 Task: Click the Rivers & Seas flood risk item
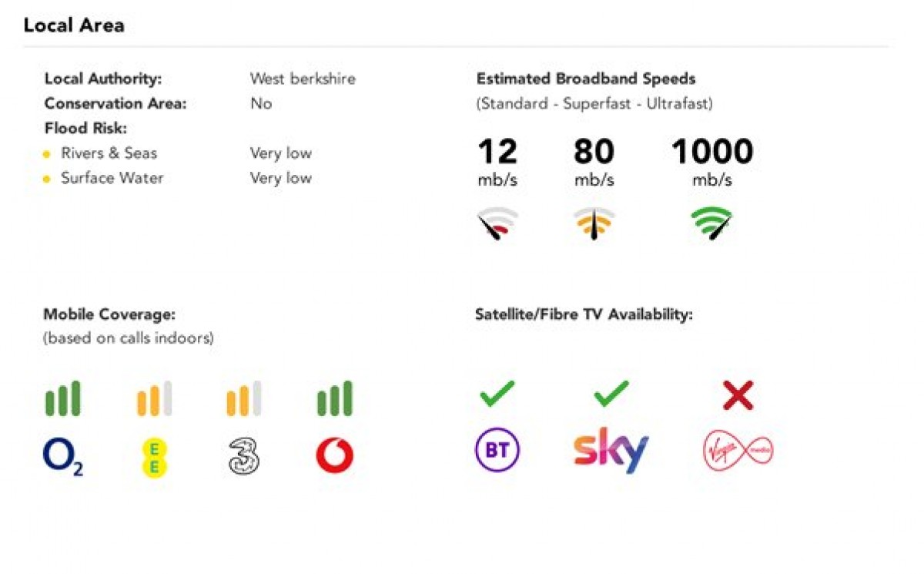coord(109,153)
